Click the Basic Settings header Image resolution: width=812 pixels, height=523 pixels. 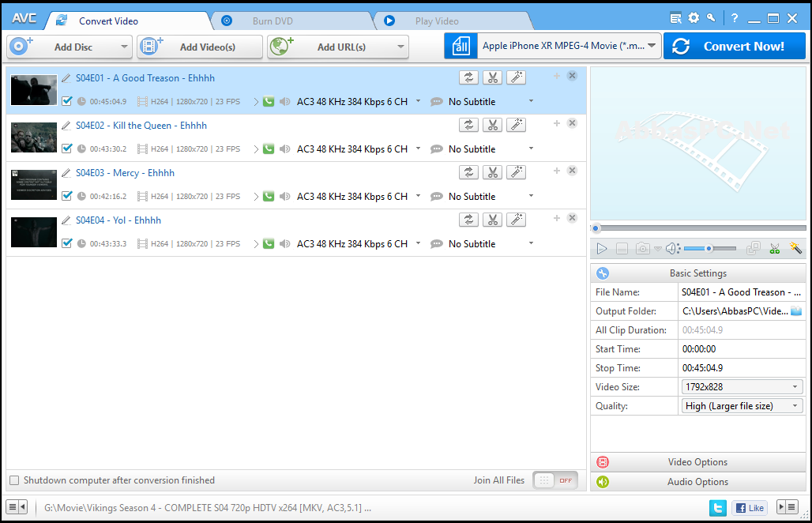pos(697,273)
